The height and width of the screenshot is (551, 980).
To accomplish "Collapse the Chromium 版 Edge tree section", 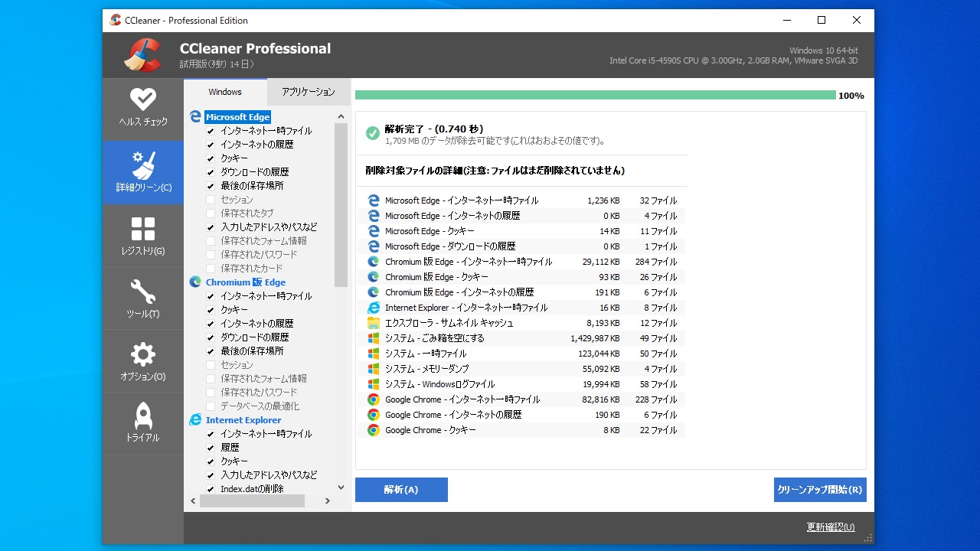I will [x=246, y=282].
